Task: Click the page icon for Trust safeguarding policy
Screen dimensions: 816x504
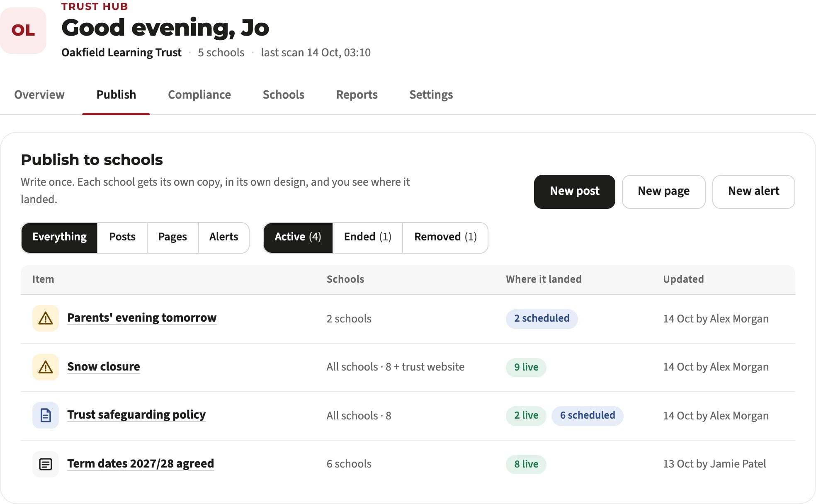Action: coord(46,415)
